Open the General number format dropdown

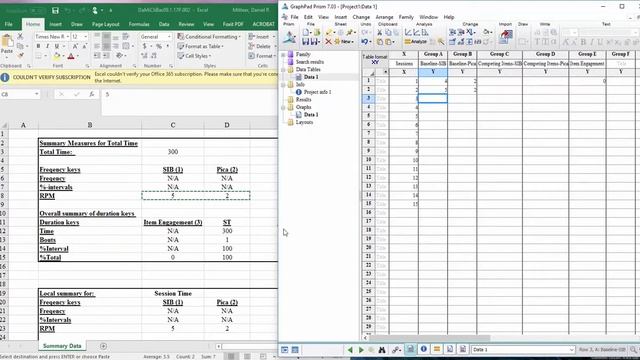tap(169, 37)
